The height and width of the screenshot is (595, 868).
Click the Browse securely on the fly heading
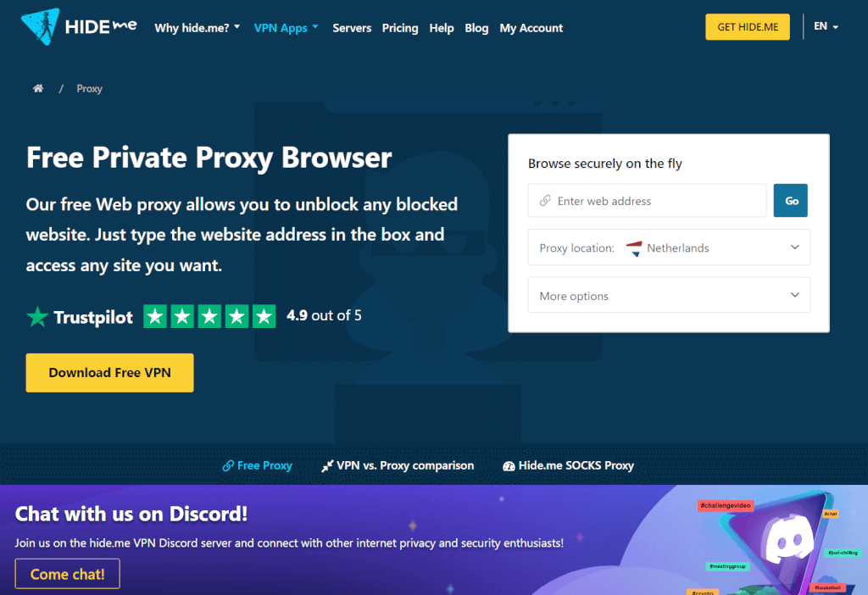(x=604, y=164)
